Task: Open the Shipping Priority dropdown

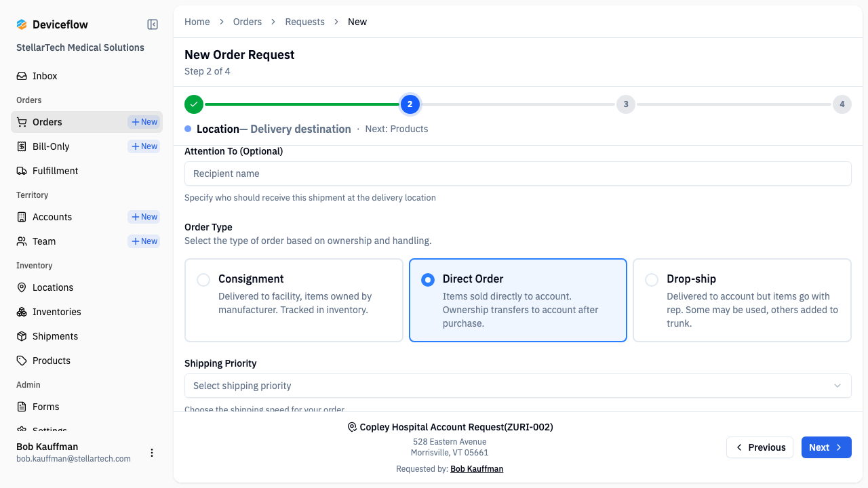Action: 518,386
